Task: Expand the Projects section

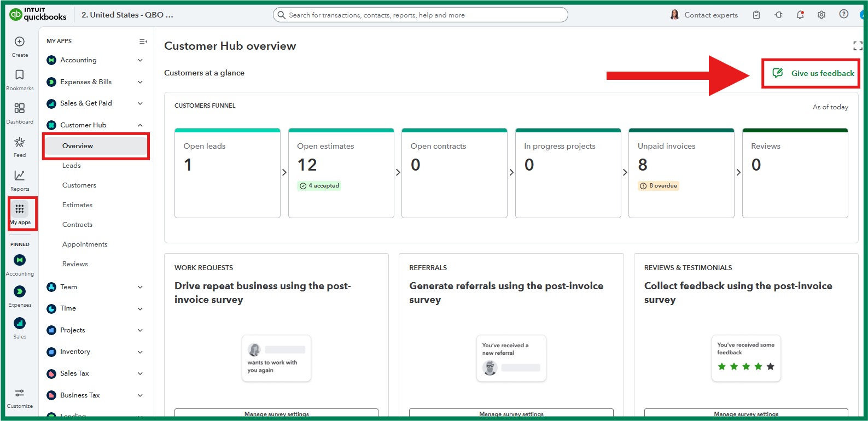Action: pyautogui.click(x=96, y=330)
